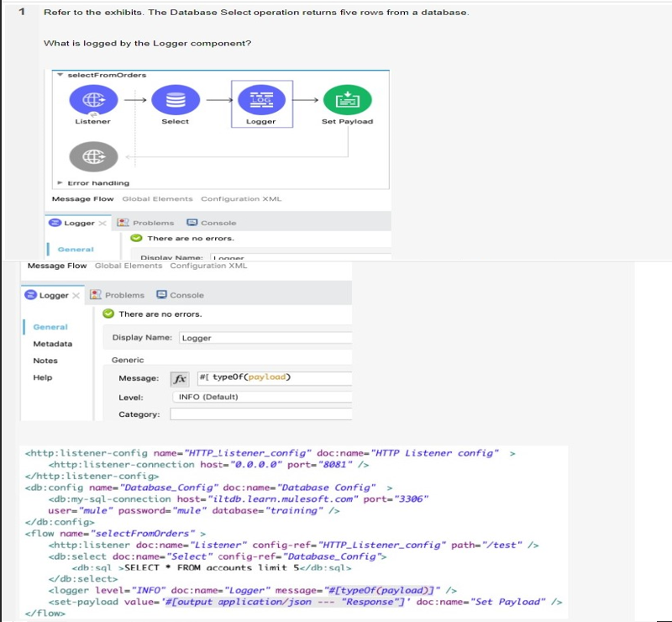Click the closing </flow> tag
The width and height of the screenshot is (672, 622).
[45, 614]
